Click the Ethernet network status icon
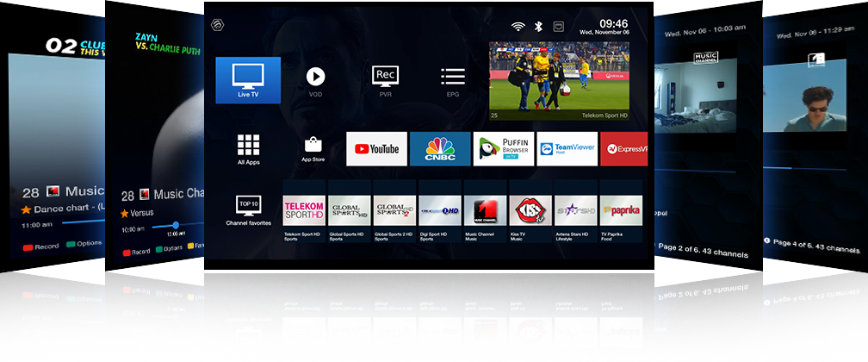Image resolution: width=868 pixels, height=362 pixels. (x=559, y=26)
